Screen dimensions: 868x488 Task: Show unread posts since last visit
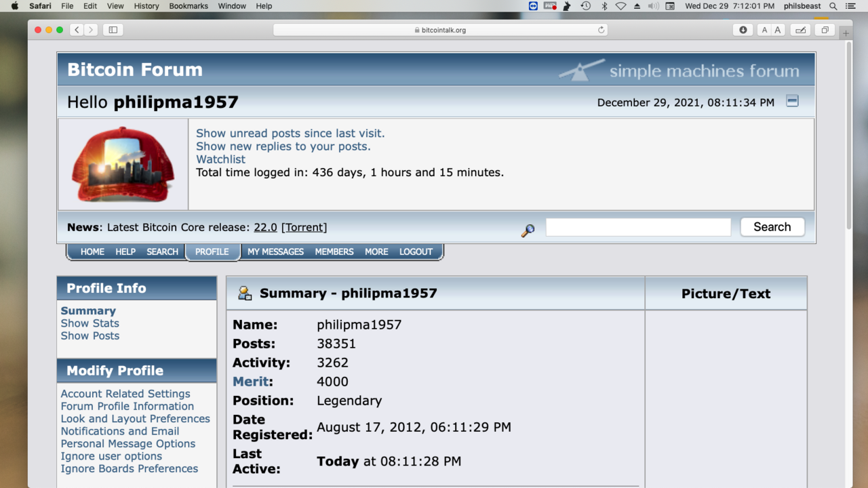(x=290, y=134)
